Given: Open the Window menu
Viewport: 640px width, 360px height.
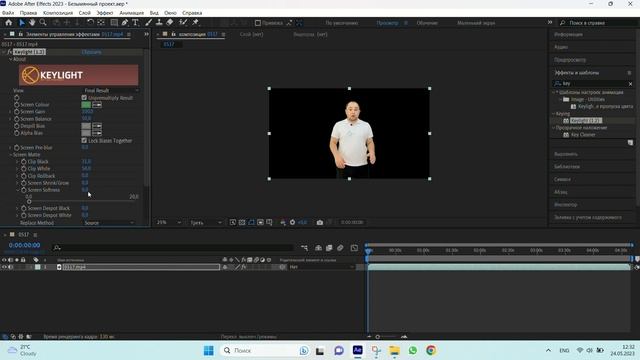Looking at the screenshot, I should pyautogui.click(x=170, y=13).
